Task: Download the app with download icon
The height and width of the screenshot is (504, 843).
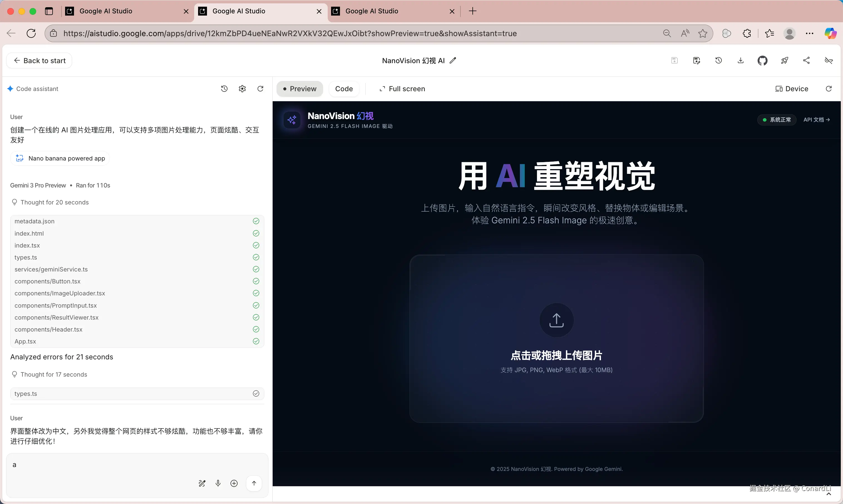Action: point(740,60)
